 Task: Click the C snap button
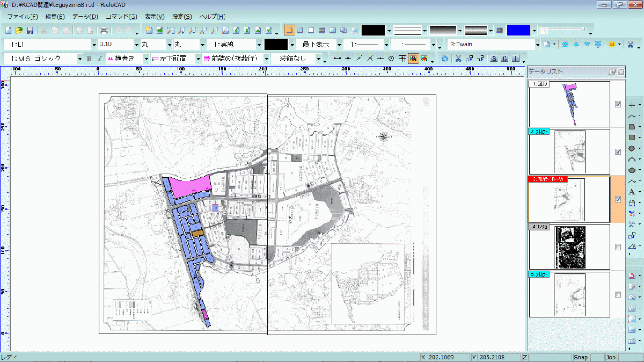[x=504, y=59]
